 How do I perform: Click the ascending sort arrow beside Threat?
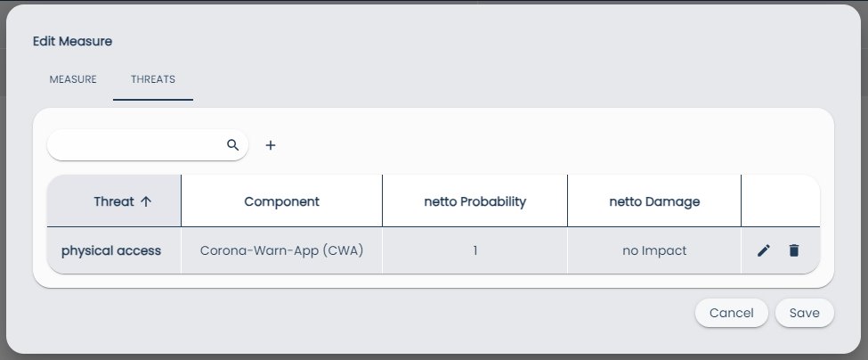coord(147,201)
